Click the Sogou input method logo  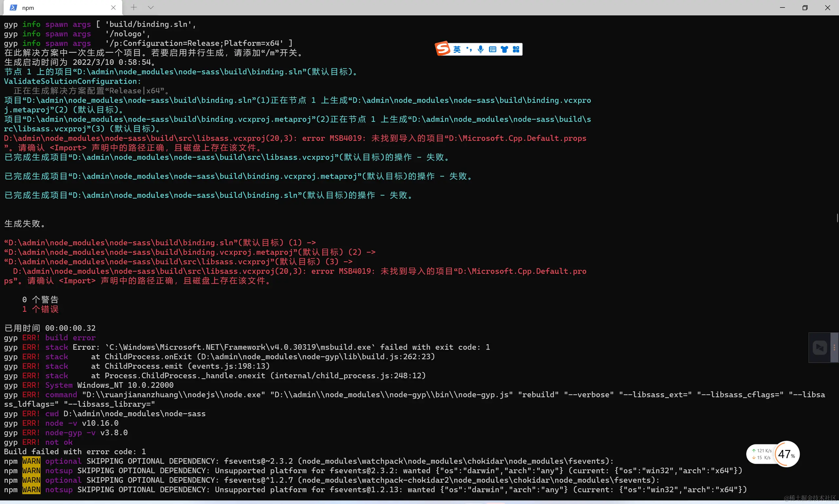(442, 49)
